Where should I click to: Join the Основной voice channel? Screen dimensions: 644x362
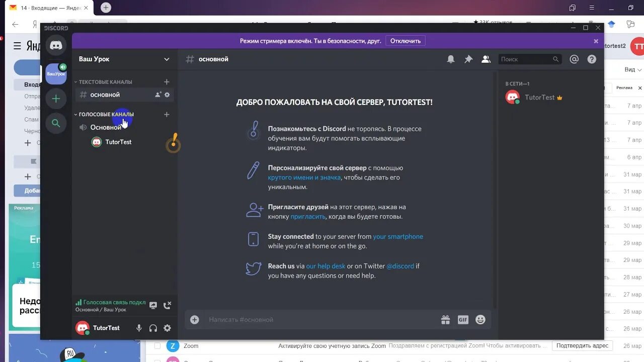tap(124, 127)
